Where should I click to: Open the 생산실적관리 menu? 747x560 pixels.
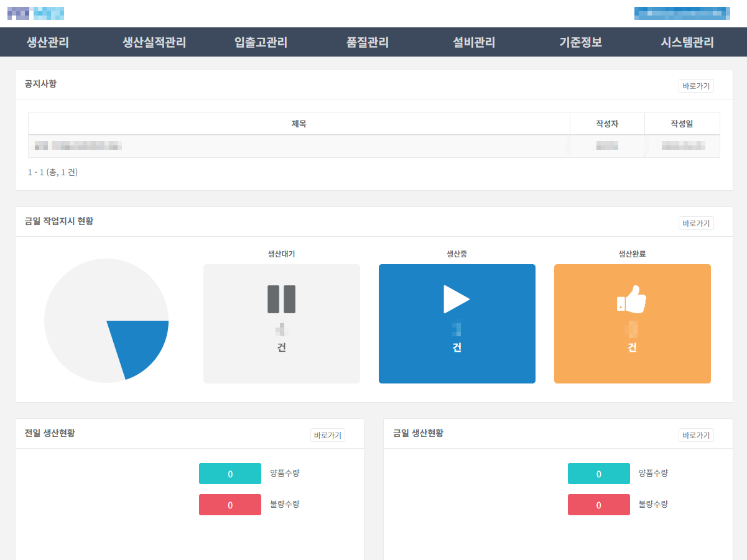[154, 42]
